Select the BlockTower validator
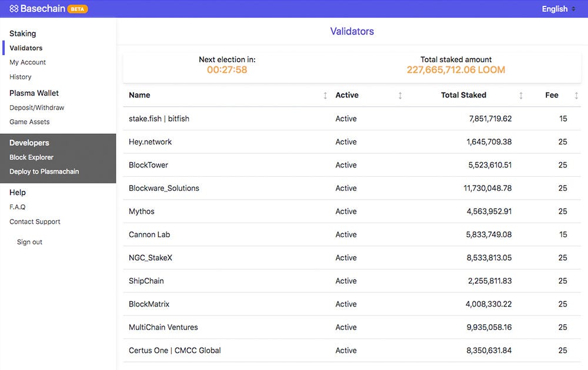 [x=148, y=165]
